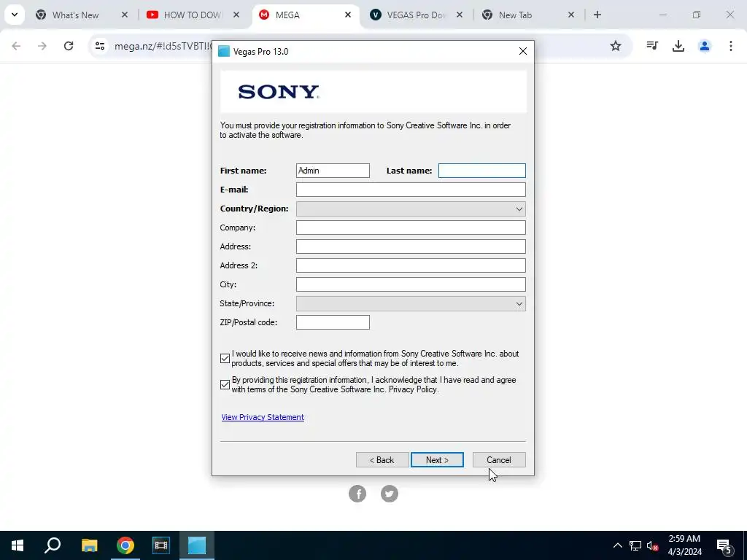This screenshot has height=560, width=747.
Task: Switch to the New Tab tab
Action: 515,15
